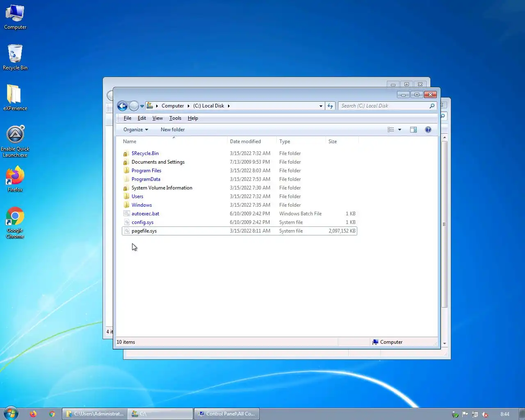Screen dimensions: 525x420
Task: Open Explorer help question-mark icon
Action: 428,130
